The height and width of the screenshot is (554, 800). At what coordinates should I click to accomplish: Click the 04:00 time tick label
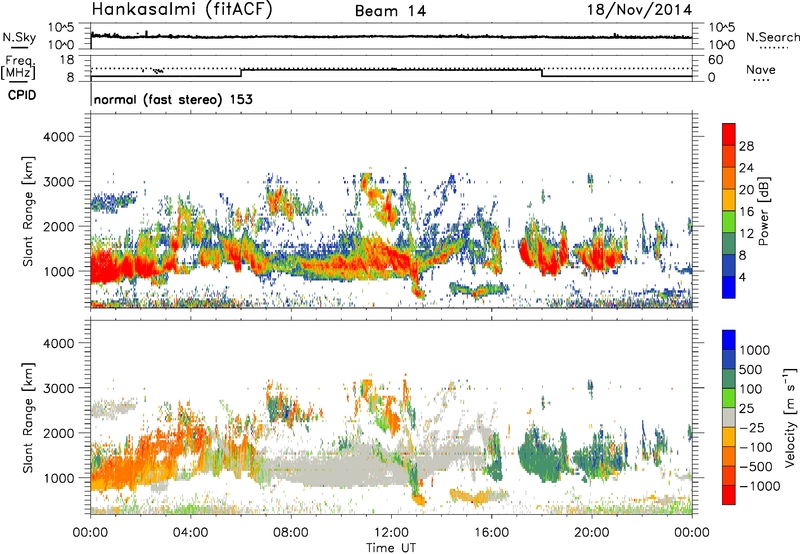[x=191, y=533]
